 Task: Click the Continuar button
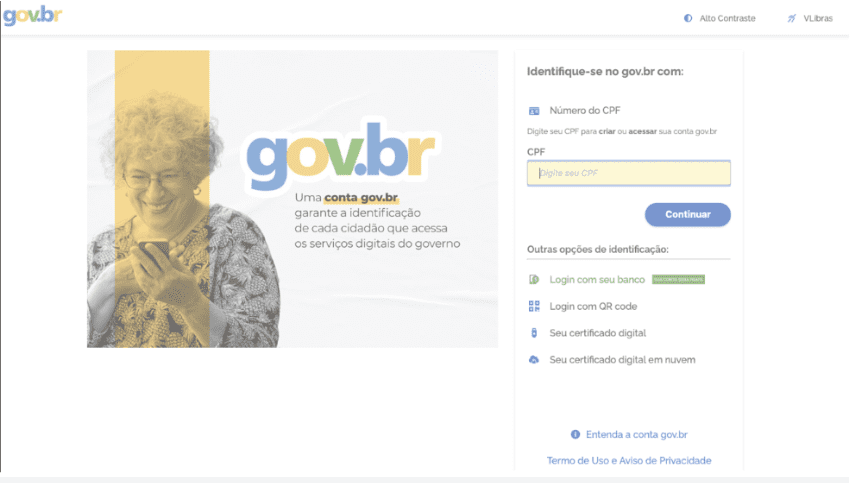(x=687, y=215)
